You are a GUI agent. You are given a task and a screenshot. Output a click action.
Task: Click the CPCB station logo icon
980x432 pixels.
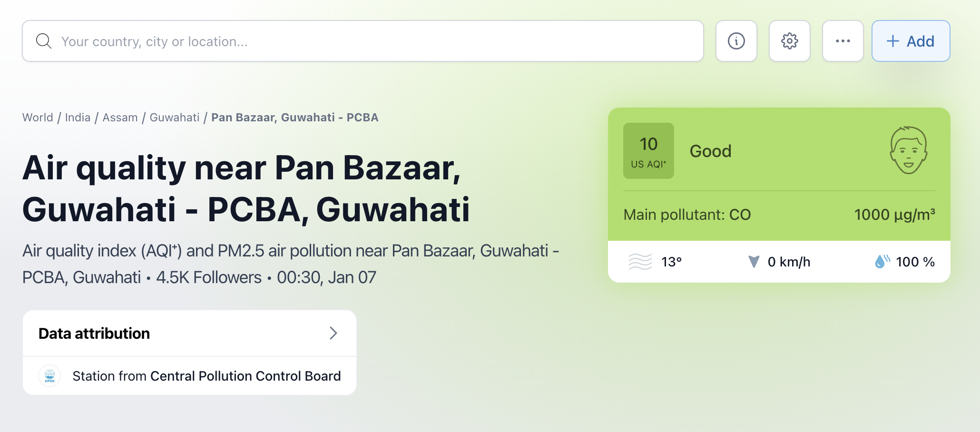(49, 376)
